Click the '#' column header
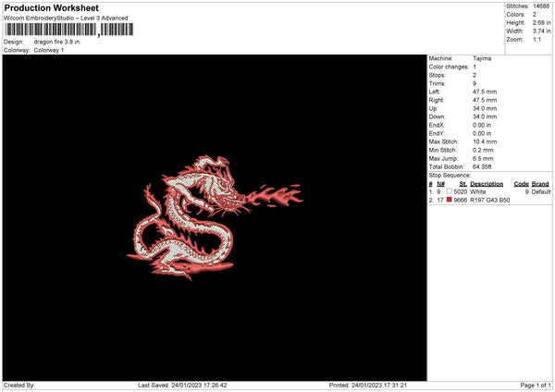Image resolution: width=555 pixels, height=392 pixels. point(430,184)
